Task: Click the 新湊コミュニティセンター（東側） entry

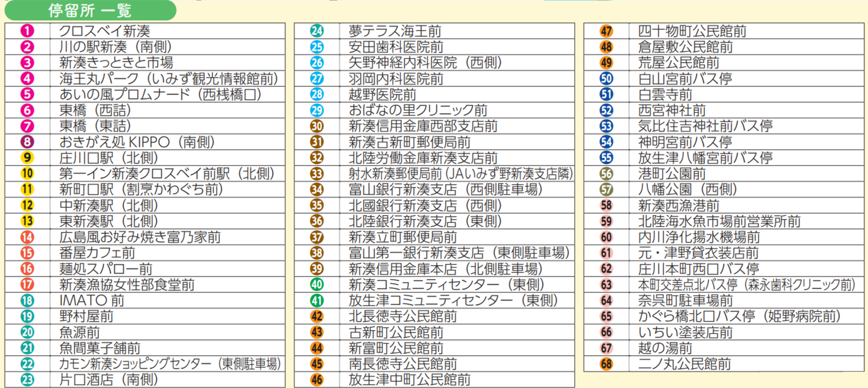Action: click(x=446, y=284)
